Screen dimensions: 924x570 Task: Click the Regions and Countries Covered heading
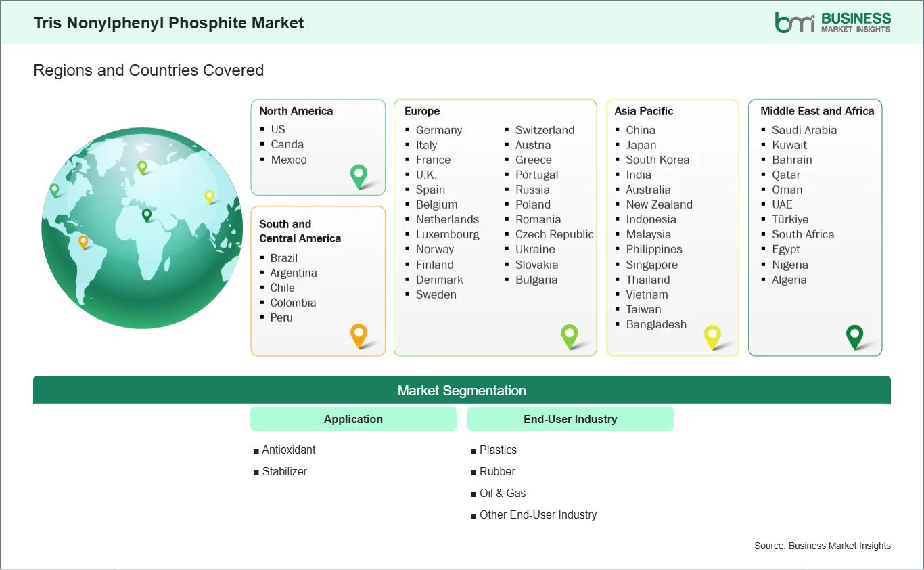point(149,70)
